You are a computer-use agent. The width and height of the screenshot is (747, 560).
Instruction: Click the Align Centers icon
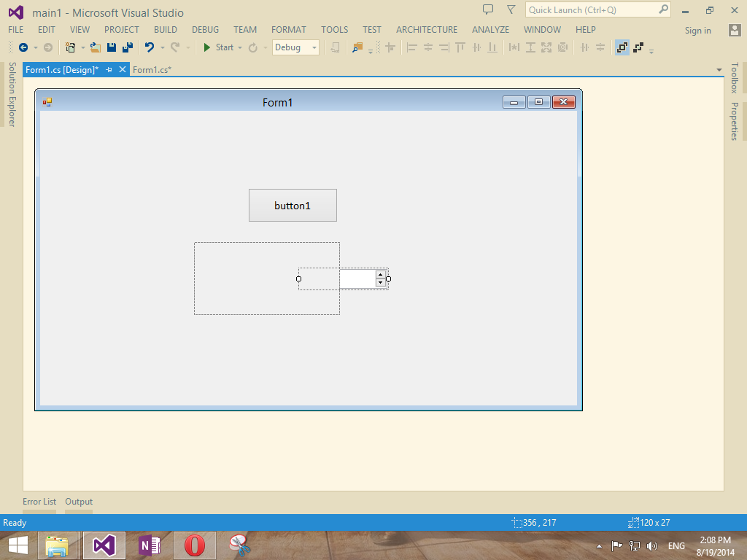click(x=428, y=47)
